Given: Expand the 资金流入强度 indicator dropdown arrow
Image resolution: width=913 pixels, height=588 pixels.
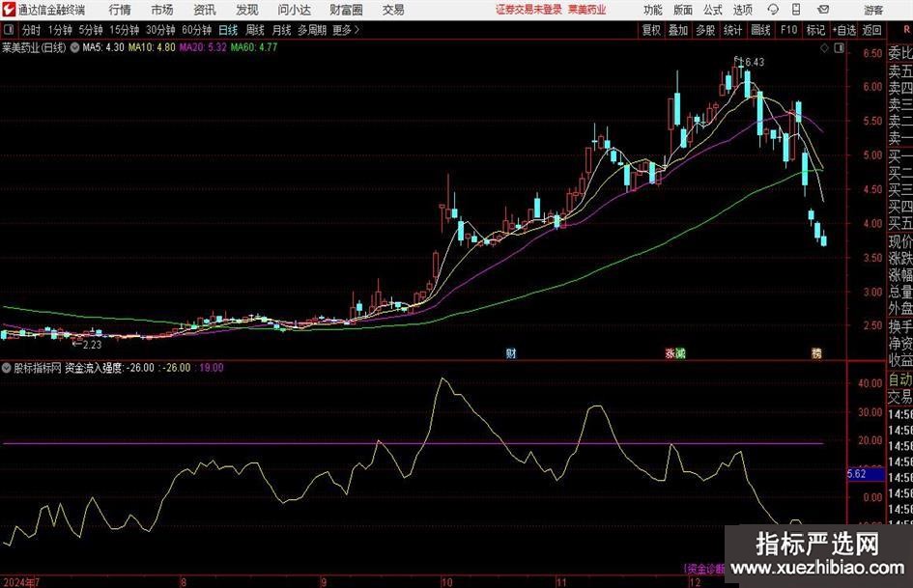Looking at the screenshot, I should pos(7,367).
